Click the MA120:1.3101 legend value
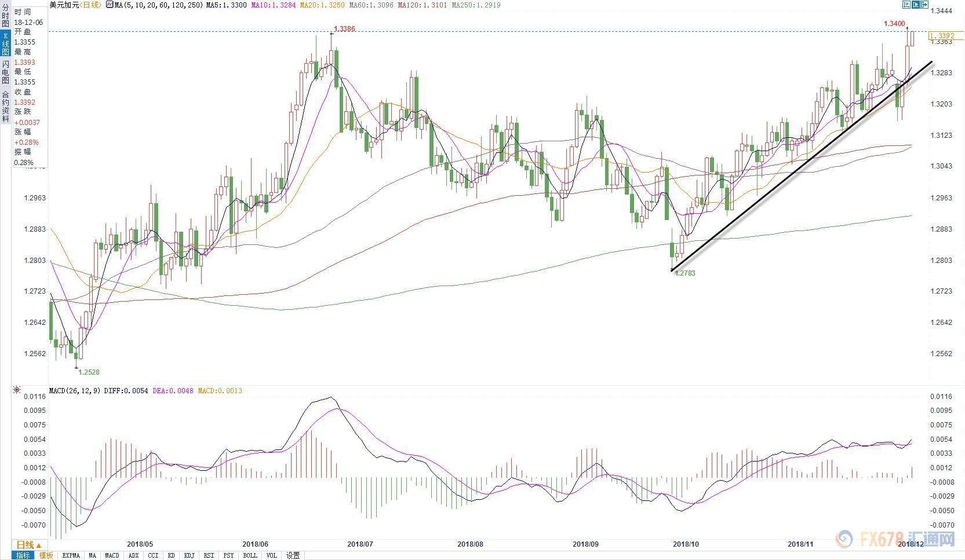 422,5
